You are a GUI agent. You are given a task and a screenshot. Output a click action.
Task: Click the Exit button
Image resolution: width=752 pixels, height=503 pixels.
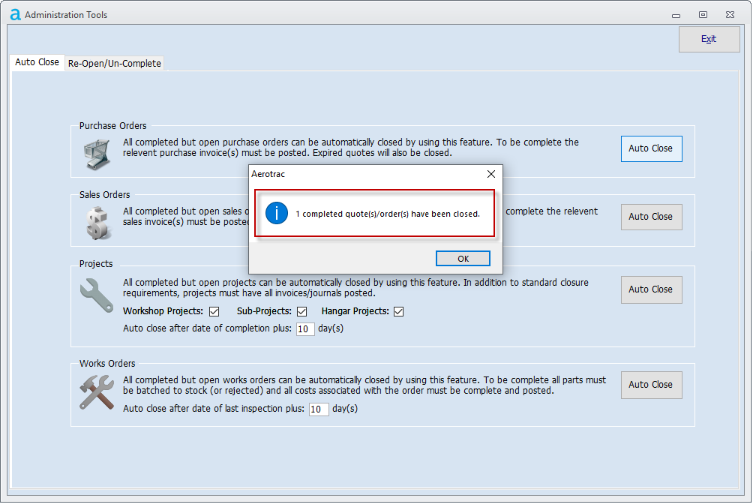click(x=709, y=39)
